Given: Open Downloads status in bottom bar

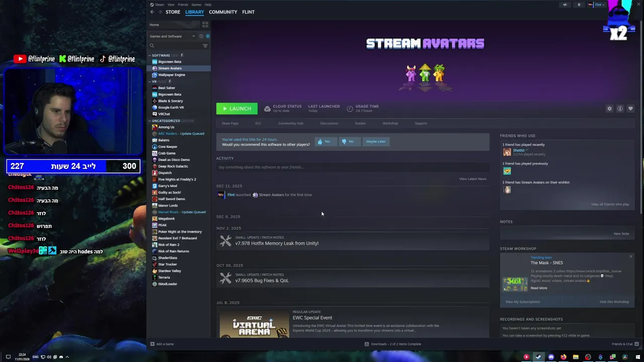Looking at the screenshot, I should pos(393,344).
